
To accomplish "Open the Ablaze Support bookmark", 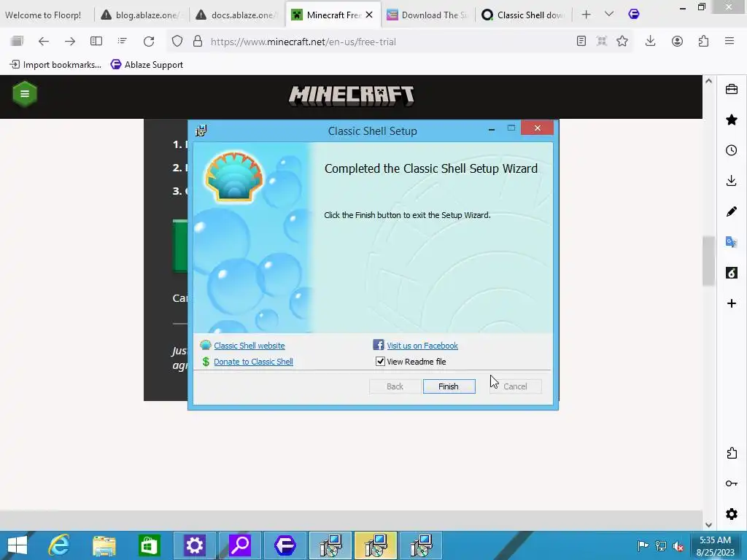I will pyautogui.click(x=147, y=65).
